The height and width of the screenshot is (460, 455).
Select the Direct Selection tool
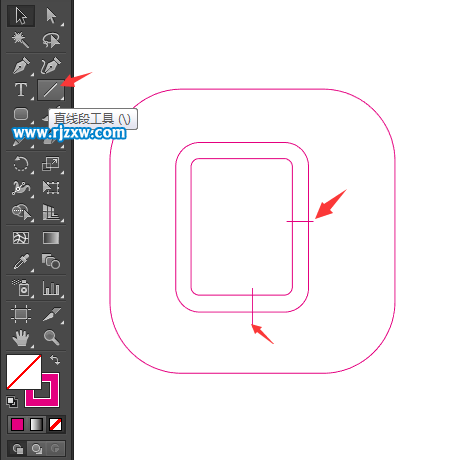pyautogui.click(x=51, y=16)
